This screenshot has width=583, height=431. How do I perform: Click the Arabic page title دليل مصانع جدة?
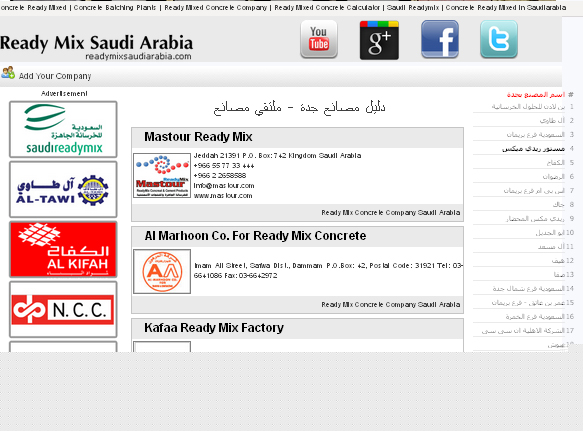pos(299,108)
